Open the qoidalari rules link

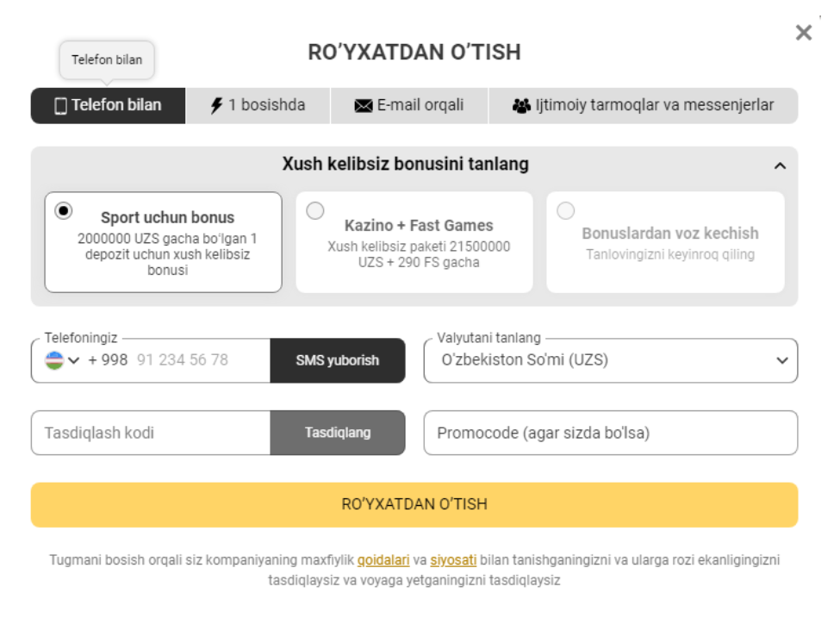pyautogui.click(x=383, y=559)
